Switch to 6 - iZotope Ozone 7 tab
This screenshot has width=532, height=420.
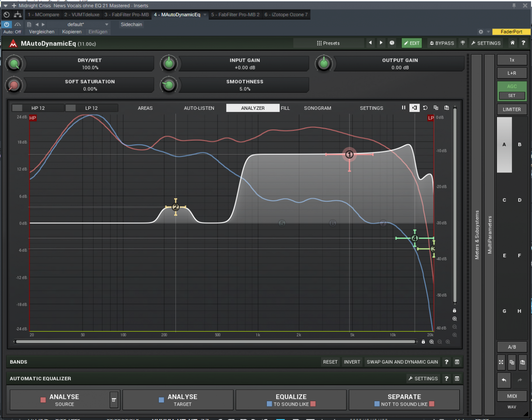[x=286, y=14]
